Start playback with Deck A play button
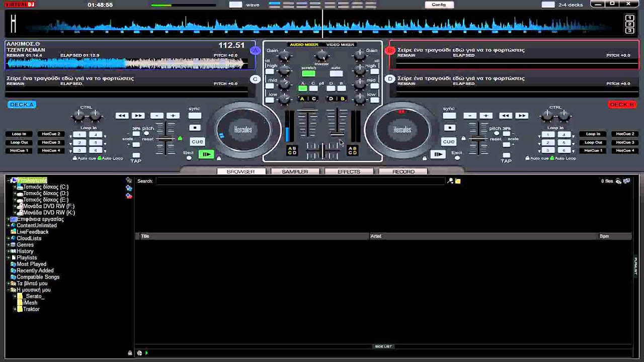This screenshot has height=362, width=644. 206,154
